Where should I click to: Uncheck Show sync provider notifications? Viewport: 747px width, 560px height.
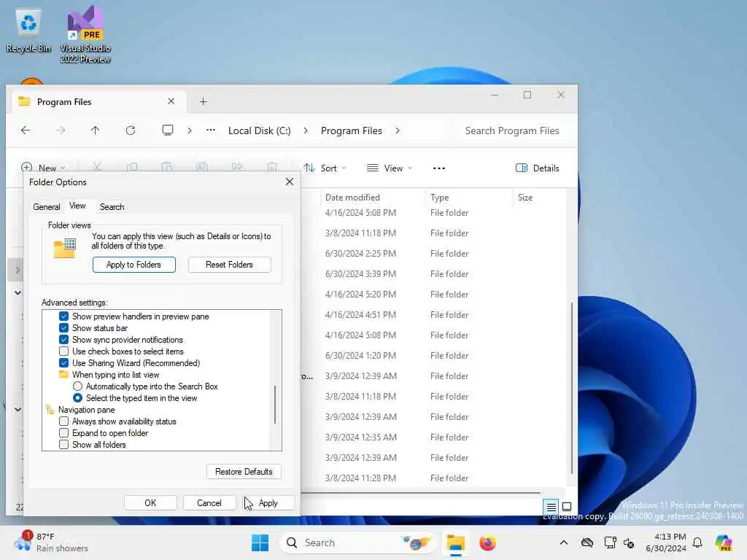coord(63,340)
